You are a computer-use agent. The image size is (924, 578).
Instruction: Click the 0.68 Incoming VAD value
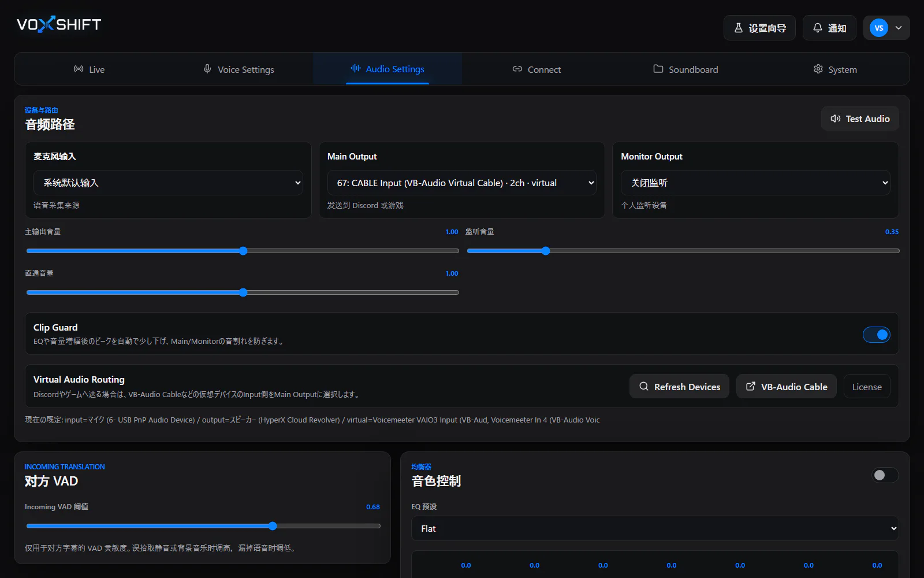373,507
